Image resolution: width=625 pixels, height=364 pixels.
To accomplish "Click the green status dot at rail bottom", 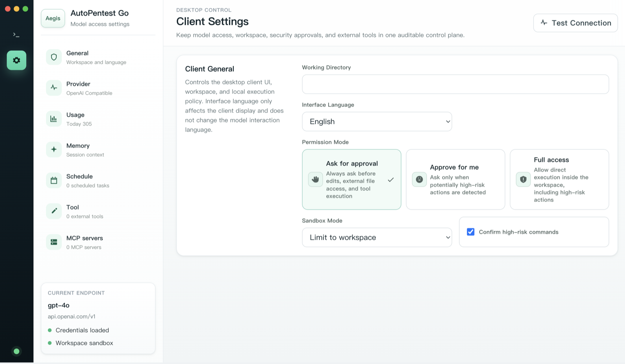I will [x=16, y=351].
